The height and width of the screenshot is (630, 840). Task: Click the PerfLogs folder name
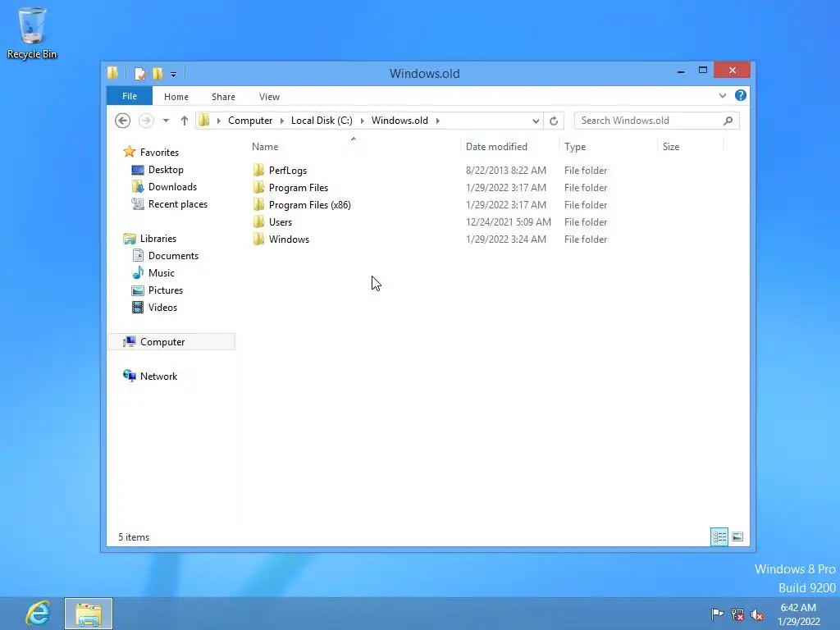point(288,171)
